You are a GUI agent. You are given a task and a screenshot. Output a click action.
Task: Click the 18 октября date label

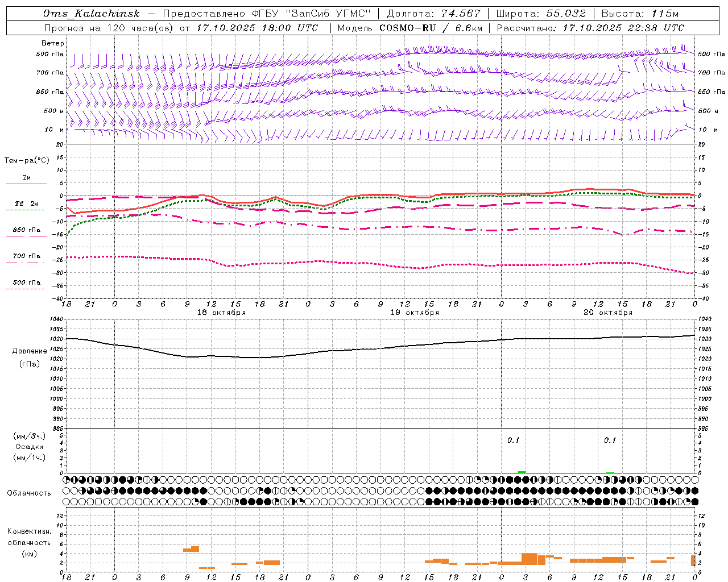tap(221, 313)
